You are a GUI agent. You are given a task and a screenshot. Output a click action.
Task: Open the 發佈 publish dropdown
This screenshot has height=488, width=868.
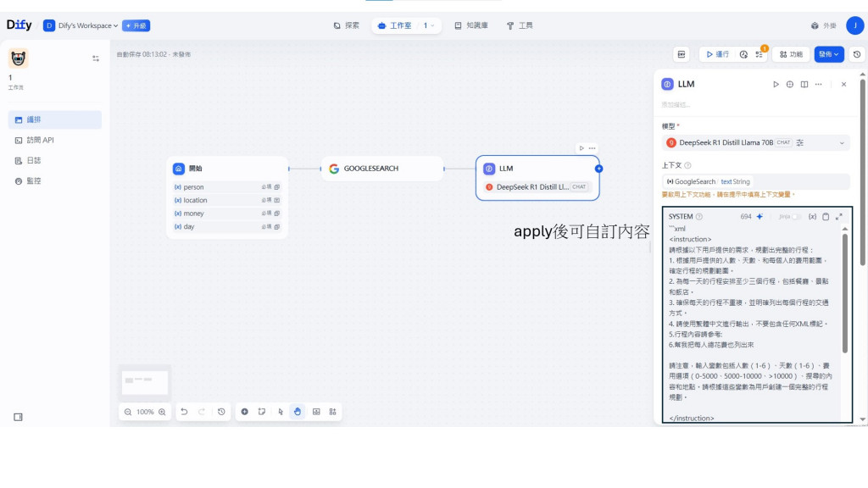click(829, 54)
